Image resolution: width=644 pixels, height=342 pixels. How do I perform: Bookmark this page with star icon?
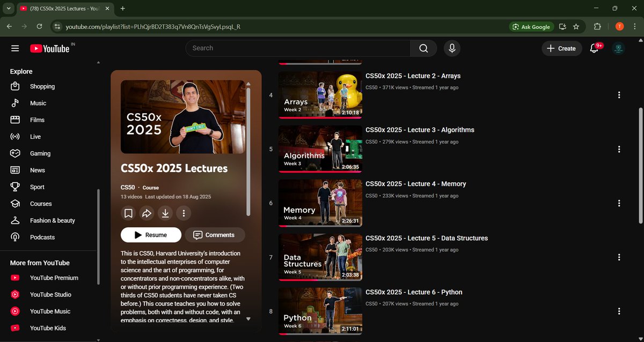pos(576,26)
